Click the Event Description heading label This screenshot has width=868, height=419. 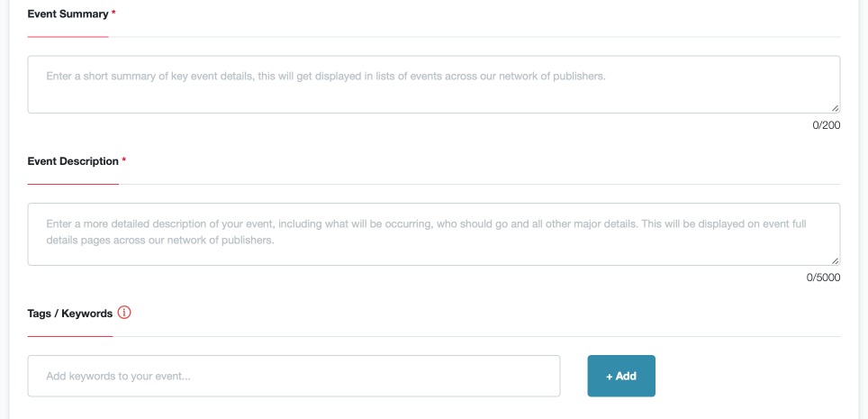73,161
